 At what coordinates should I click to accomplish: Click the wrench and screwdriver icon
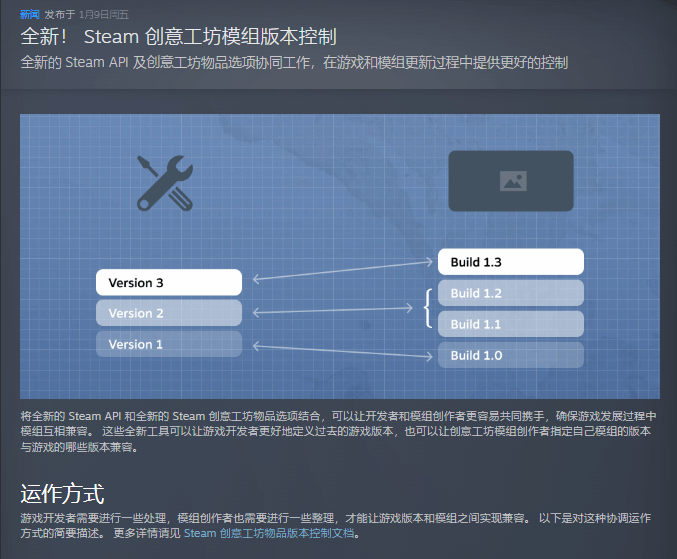click(164, 182)
